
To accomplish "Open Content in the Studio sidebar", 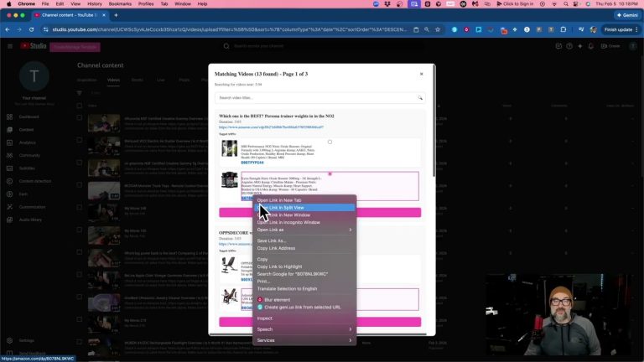I will (24, 130).
